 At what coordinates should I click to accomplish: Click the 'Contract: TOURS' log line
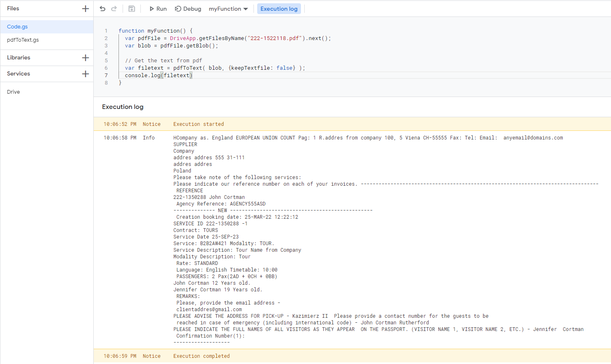196,230
